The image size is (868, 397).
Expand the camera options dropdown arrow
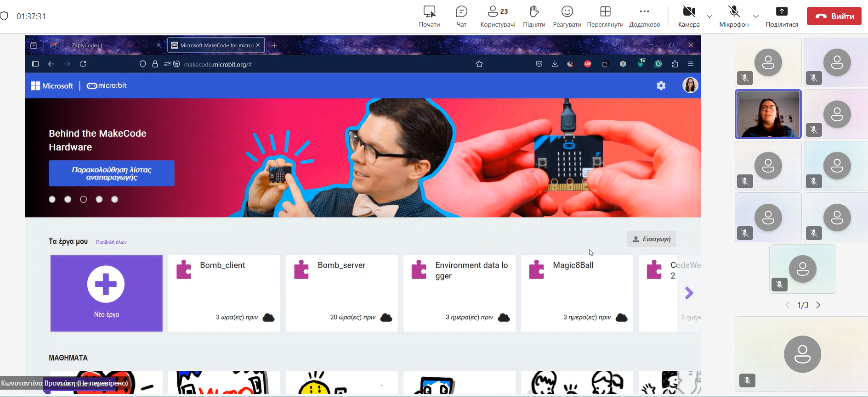click(709, 17)
